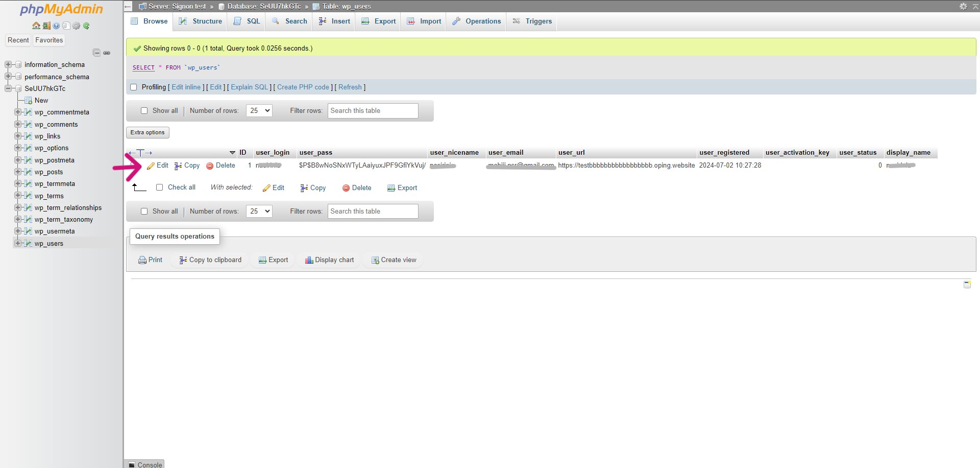Open the upper Number of rows dropdown
980x468 pixels.
[x=259, y=111]
